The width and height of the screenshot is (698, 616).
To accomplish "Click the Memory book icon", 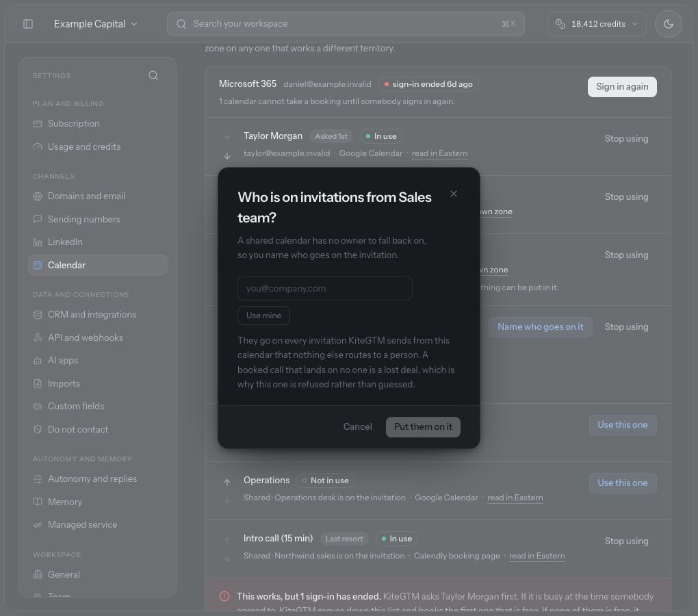I will [38, 502].
